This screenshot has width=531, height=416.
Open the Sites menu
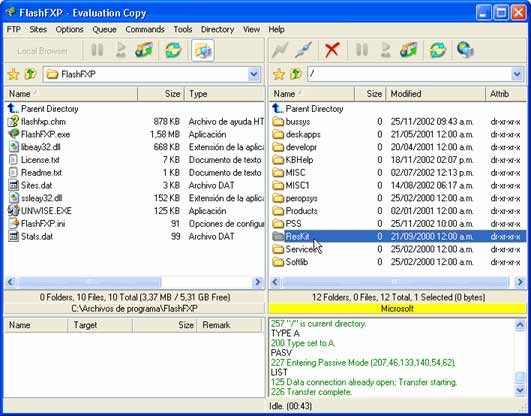point(38,29)
